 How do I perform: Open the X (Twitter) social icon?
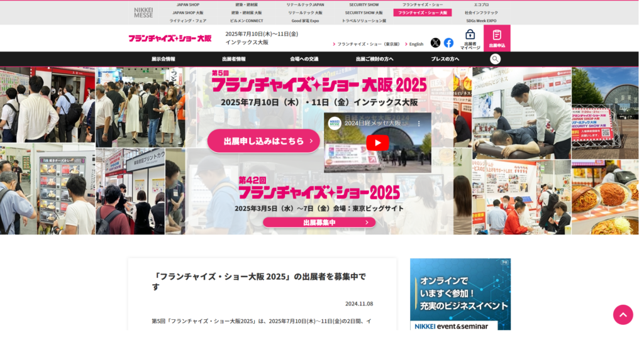[x=435, y=43]
